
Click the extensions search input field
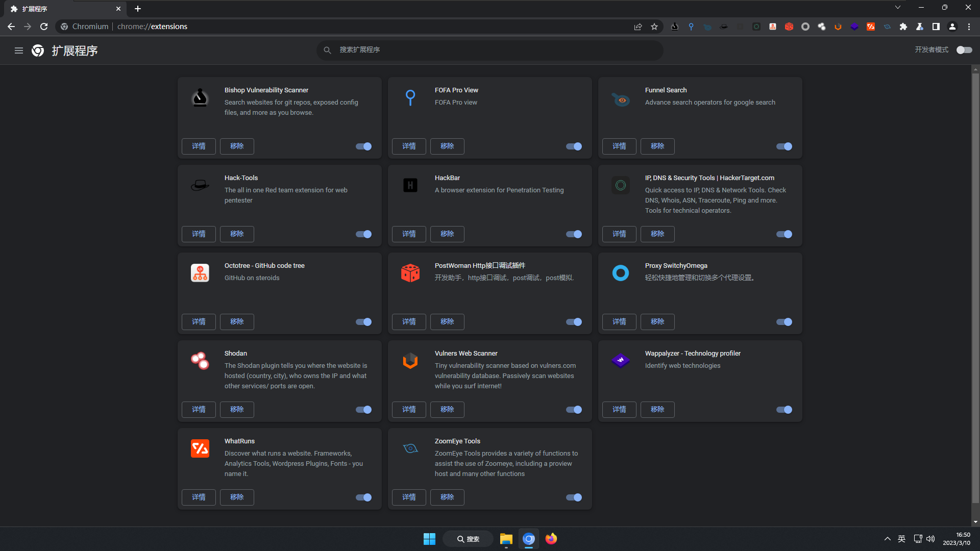point(490,50)
